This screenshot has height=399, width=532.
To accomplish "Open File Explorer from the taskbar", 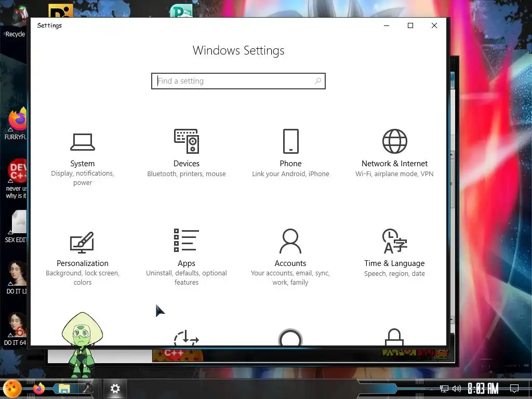I will 64,389.
